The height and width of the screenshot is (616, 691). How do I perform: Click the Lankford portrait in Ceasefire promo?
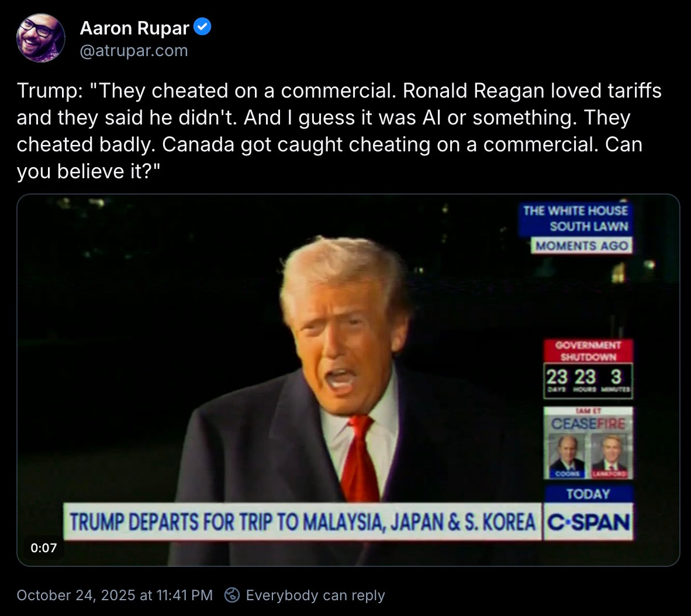[x=610, y=456]
